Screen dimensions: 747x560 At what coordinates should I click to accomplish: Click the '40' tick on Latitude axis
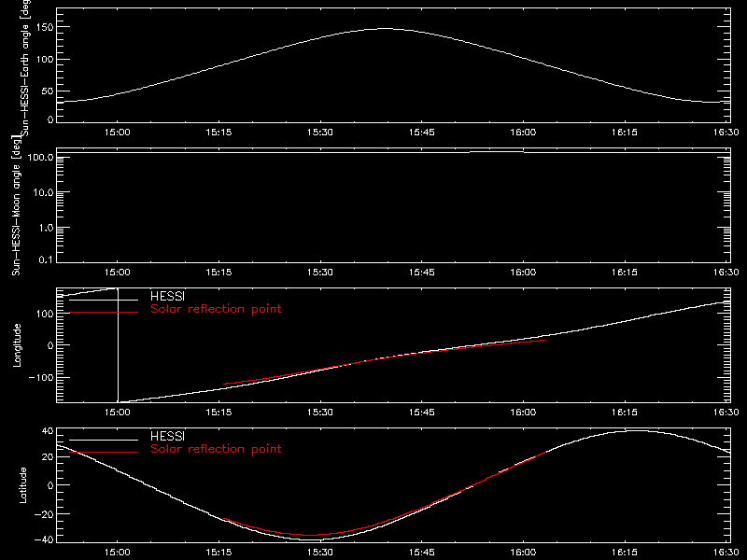(x=49, y=431)
